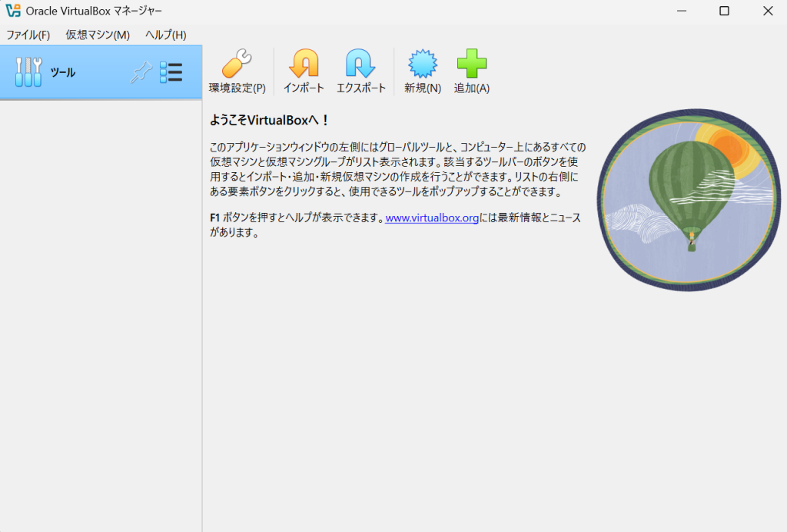Open the tools list menu icon
Viewport: 787px width, 532px height.
coord(171,72)
